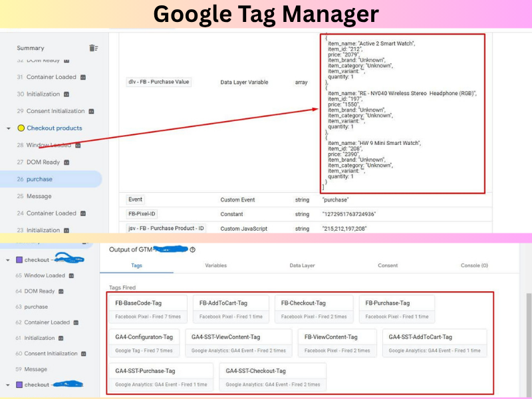Click the icon next to 30 Initialization
The height and width of the screenshot is (399, 532).
tap(66, 94)
